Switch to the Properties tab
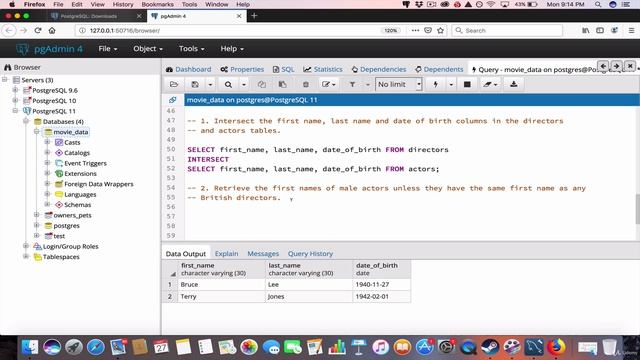Screen dimensions: 640x360 [x=242, y=69]
